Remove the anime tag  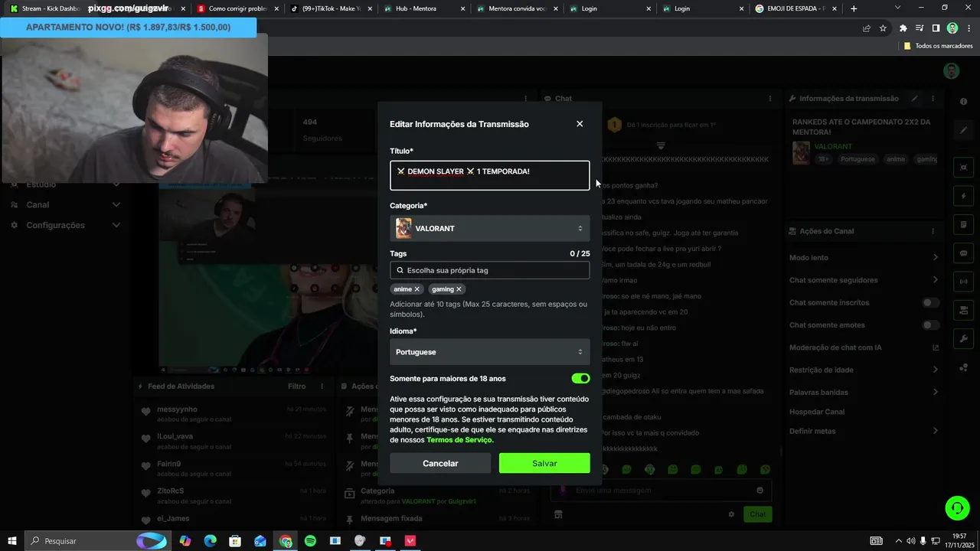pyautogui.click(x=417, y=289)
